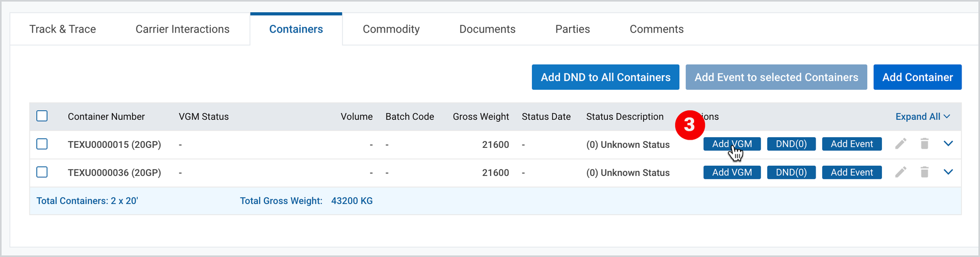Edit container TEXU0000015 with pencil icon

tap(901, 144)
